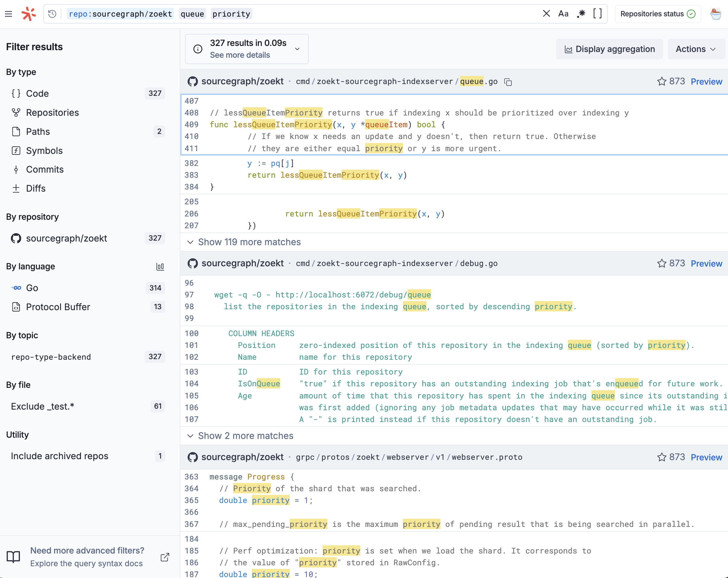Screen dimensions: 728x578
Task: Toggle case sensitivity Aa
Action: tap(563, 14)
